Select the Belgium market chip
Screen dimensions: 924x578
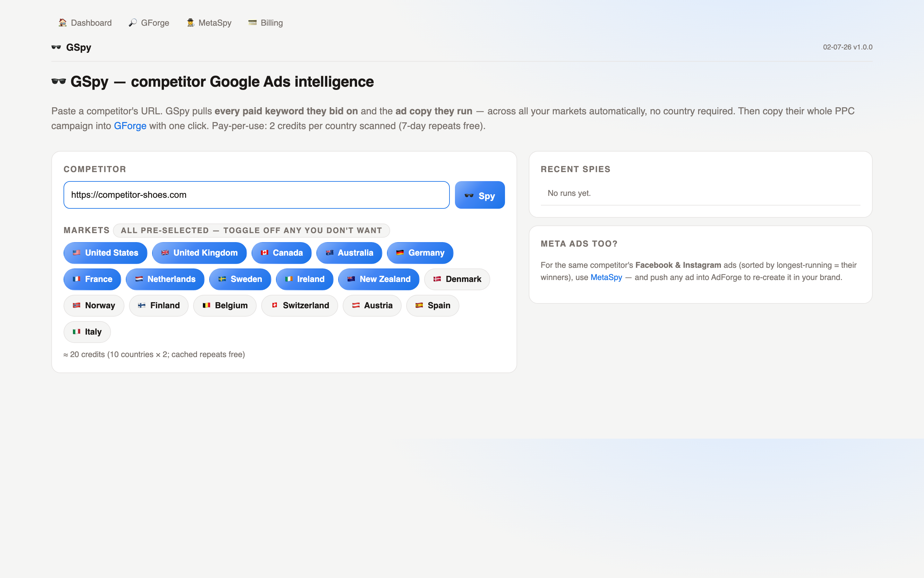coord(225,305)
